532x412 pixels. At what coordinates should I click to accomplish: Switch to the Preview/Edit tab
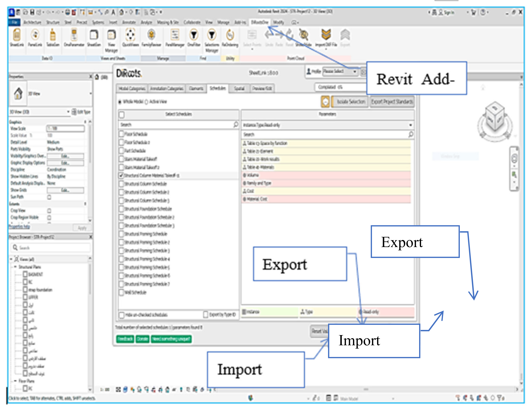tap(262, 89)
